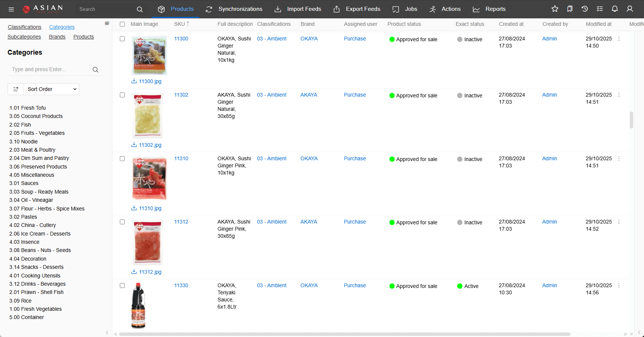Open the bookmarks icon
Image resolution: width=644 pixels, height=337 pixels.
pyautogui.click(x=570, y=9)
